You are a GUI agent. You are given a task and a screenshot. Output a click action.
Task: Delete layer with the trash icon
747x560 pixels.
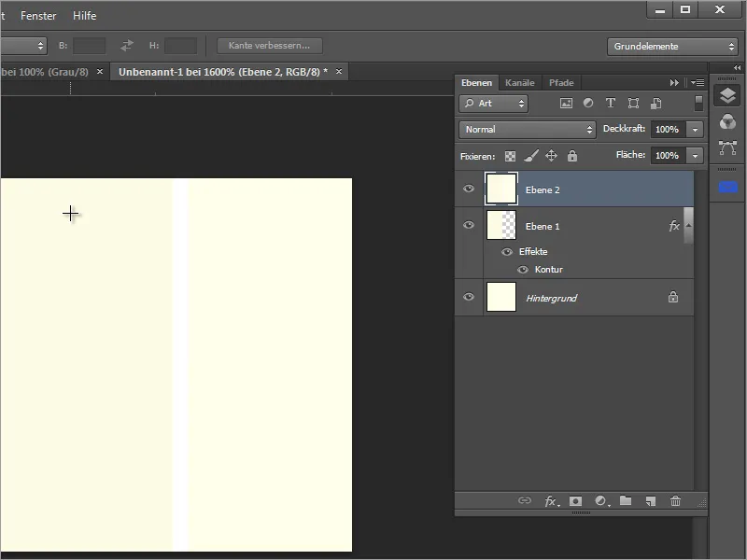[675, 500]
